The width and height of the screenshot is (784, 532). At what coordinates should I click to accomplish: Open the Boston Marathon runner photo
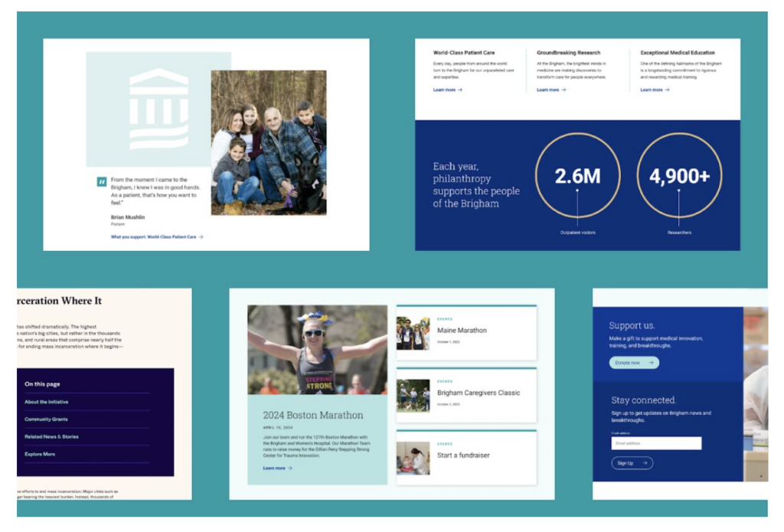pyautogui.click(x=317, y=350)
